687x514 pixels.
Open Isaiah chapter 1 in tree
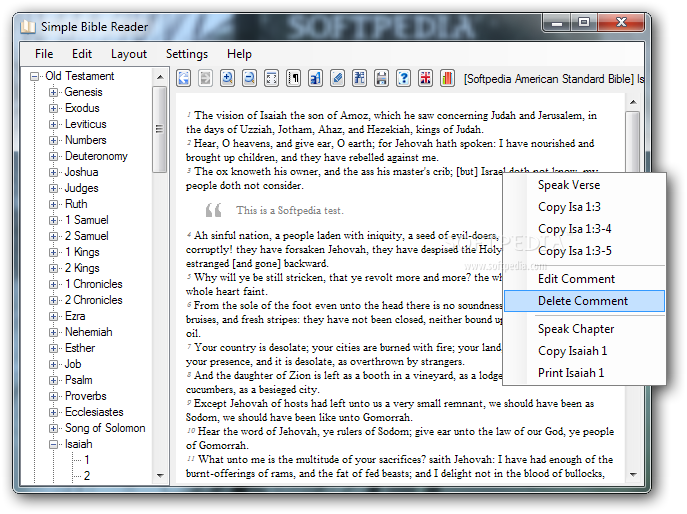pyautogui.click(x=87, y=460)
